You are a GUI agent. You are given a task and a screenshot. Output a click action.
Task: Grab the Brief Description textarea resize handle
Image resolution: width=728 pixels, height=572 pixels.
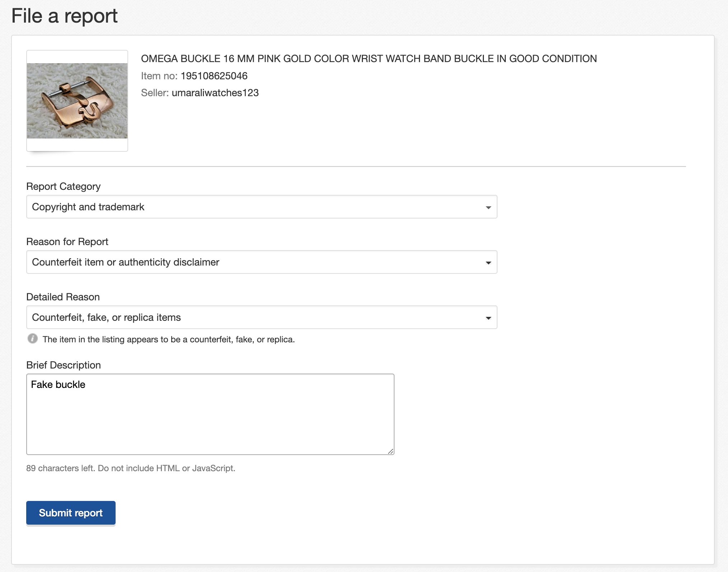click(x=391, y=451)
